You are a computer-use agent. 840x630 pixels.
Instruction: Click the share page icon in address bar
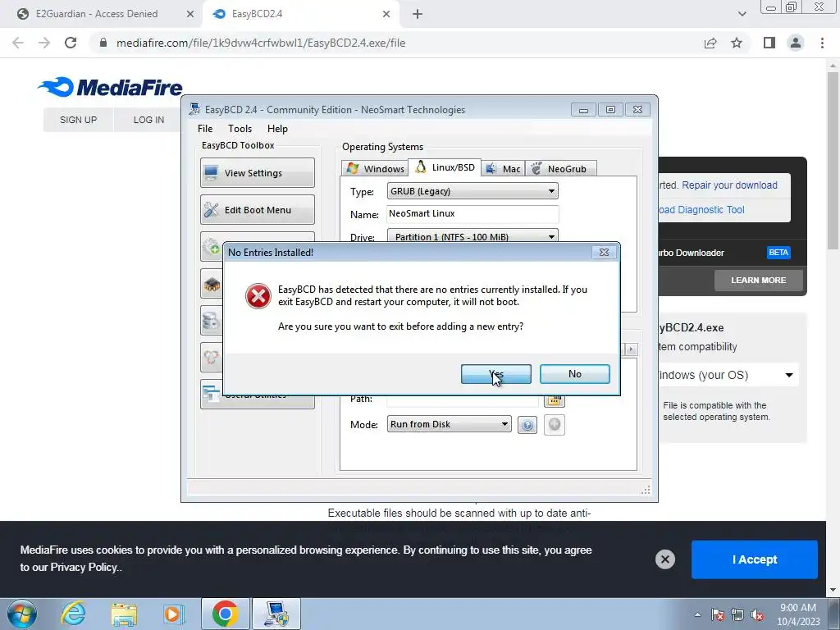(710, 43)
